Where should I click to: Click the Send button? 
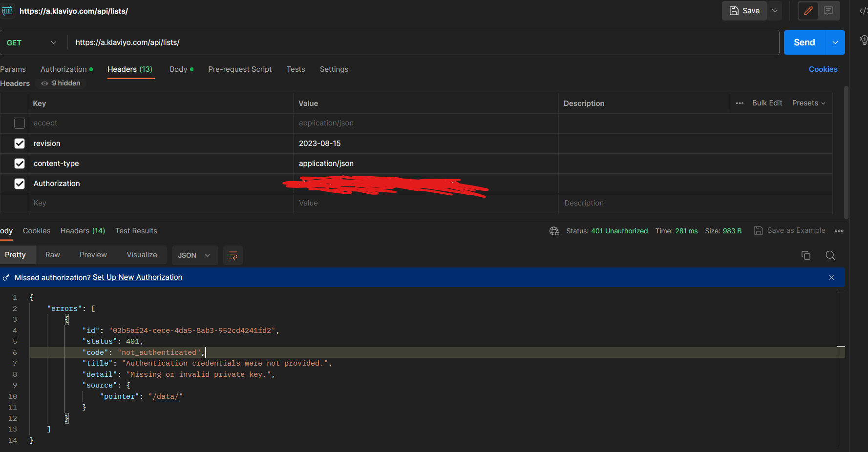click(x=804, y=42)
